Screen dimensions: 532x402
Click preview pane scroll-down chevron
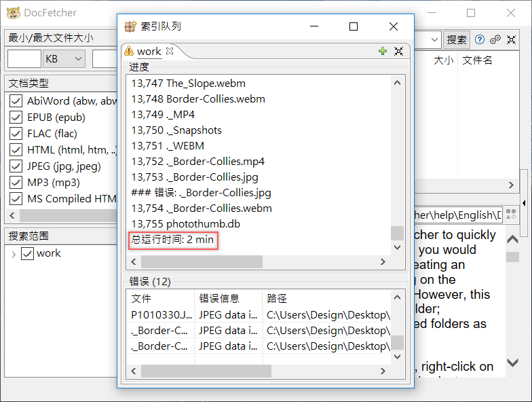click(x=512, y=363)
